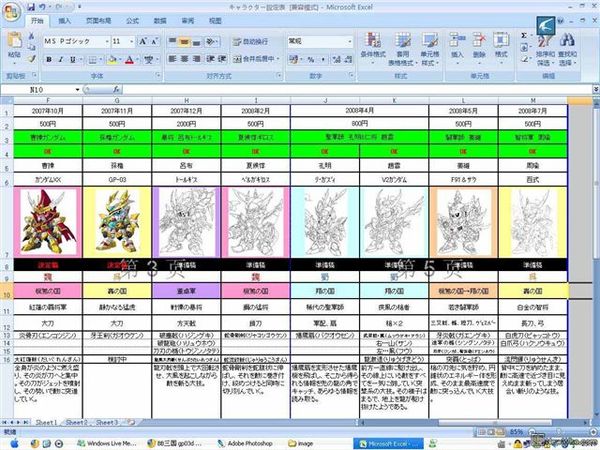600x450 pixels.
Task: Open Cell Styles (单元格样式)
Action: (x=430, y=49)
